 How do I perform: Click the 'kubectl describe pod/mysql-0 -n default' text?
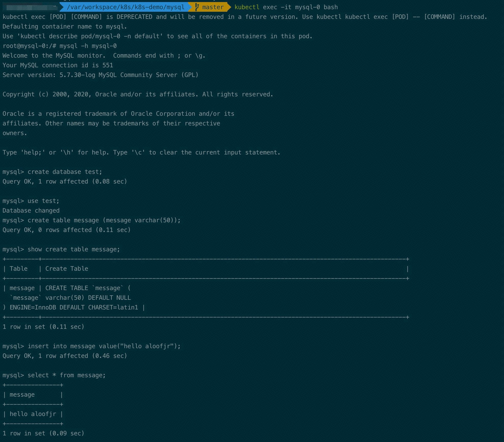[x=90, y=36]
